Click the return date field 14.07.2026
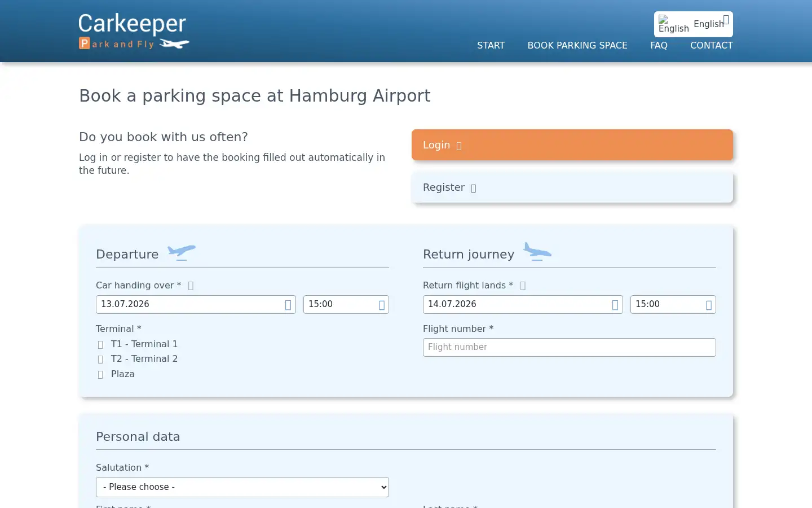This screenshot has width=812, height=508. point(523,304)
